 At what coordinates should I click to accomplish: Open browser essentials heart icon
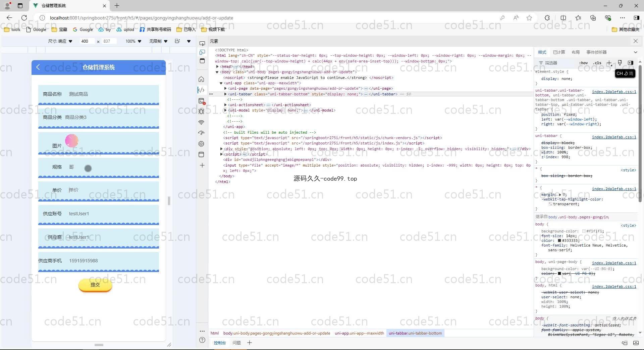point(608,18)
